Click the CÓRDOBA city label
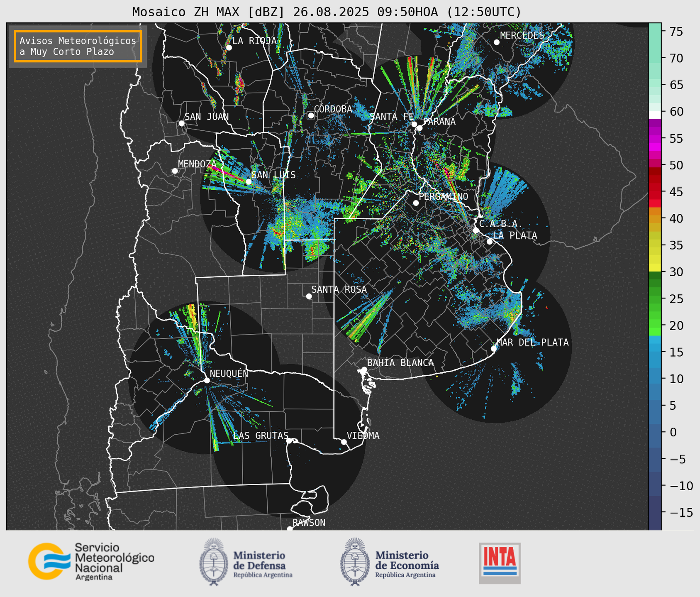This screenshot has width=700, height=597. (333, 109)
